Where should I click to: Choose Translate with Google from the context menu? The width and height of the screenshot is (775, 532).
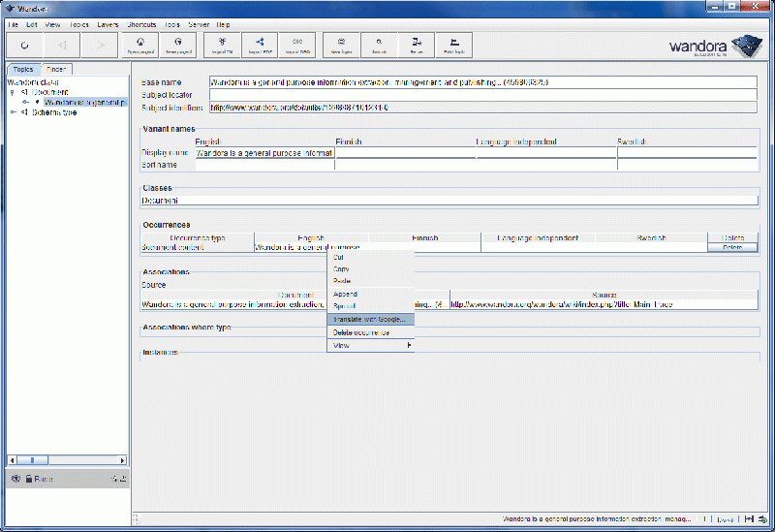(x=370, y=319)
